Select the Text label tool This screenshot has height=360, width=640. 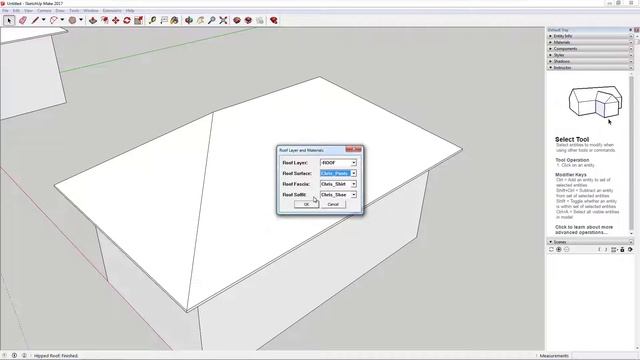pos(164,20)
